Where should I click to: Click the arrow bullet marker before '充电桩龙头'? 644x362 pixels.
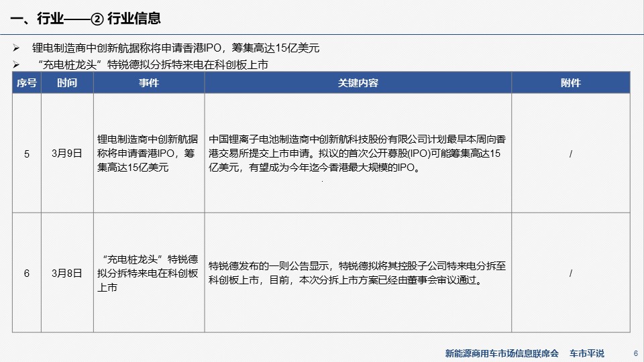click(16, 64)
